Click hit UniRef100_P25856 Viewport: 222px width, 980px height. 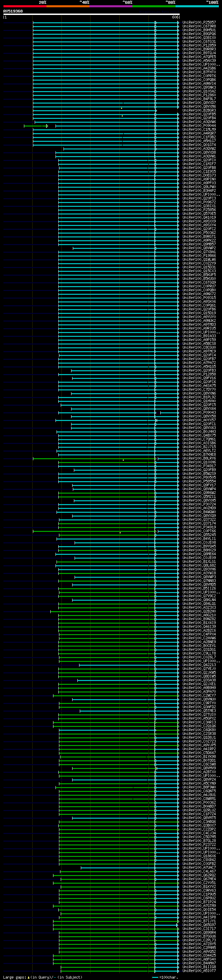pos(199,210)
